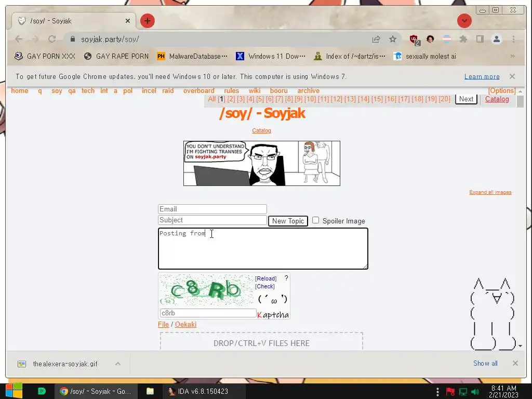
Task: Share this page using the share icon
Action: coord(376,39)
